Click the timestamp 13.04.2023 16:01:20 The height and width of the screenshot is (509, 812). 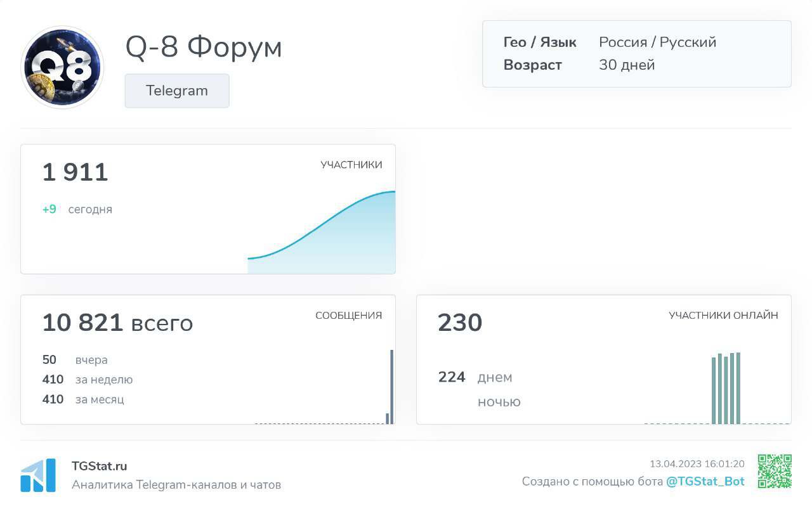(697, 464)
